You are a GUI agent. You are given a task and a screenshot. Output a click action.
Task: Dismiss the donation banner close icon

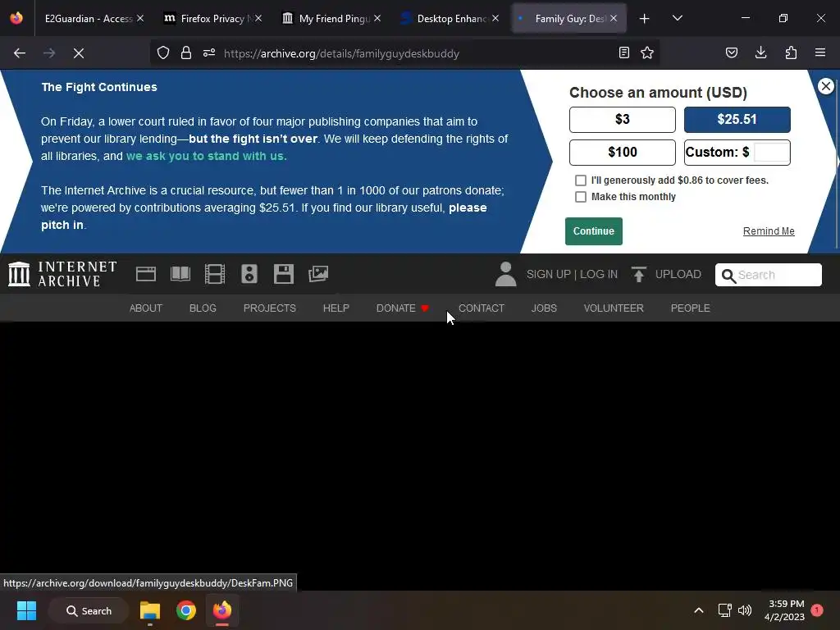coord(825,86)
